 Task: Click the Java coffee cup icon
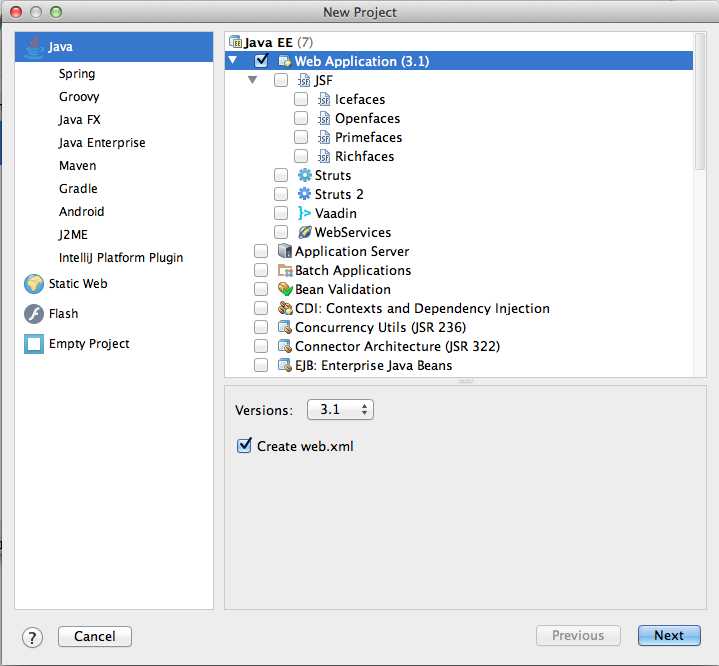(34, 47)
